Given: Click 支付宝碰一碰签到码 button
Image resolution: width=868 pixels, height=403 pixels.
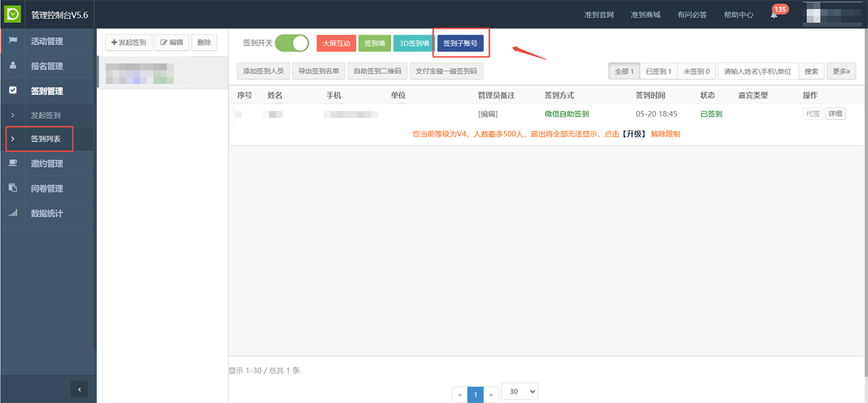Looking at the screenshot, I should 446,71.
